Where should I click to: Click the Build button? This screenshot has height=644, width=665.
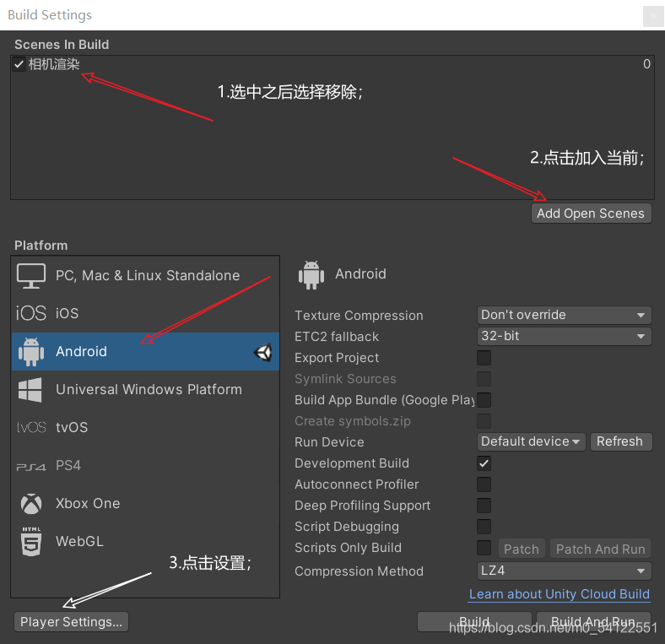tap(474, 621)
